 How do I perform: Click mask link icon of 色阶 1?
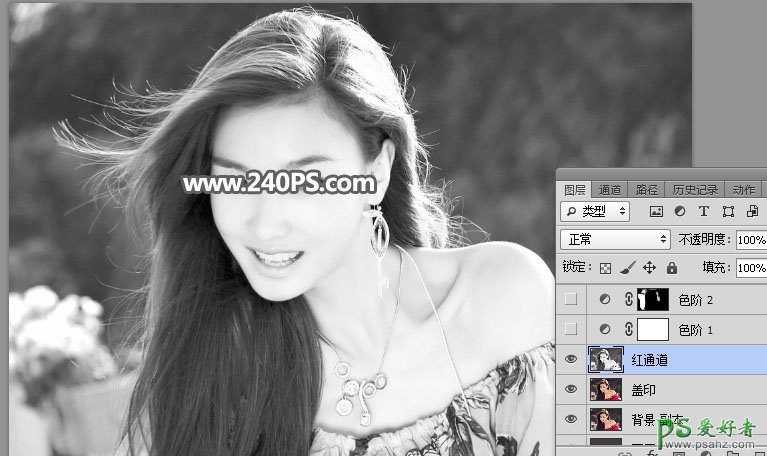[x=629, y=329]
